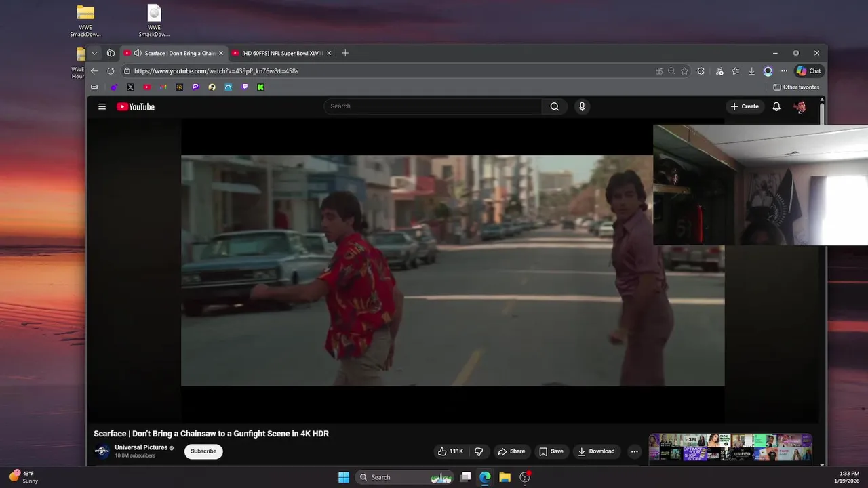This screenshot has width=868, height=488.
Task: Switch to the NFL Super Bowl XLVIII tab
Action: tap(281, 53)
